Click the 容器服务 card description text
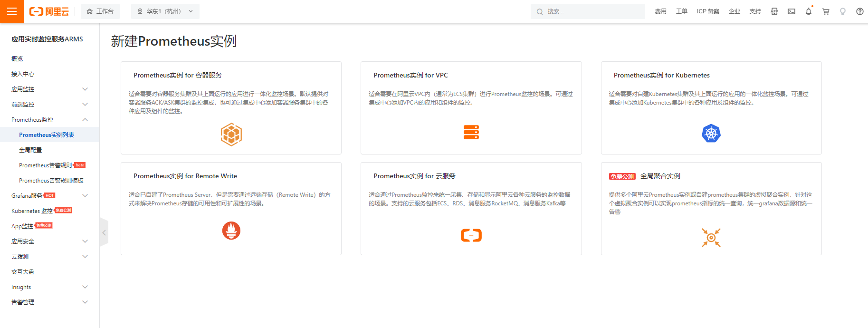Viewport: 868px width, 328px height. pyautogui.click(x=229, y=103)
